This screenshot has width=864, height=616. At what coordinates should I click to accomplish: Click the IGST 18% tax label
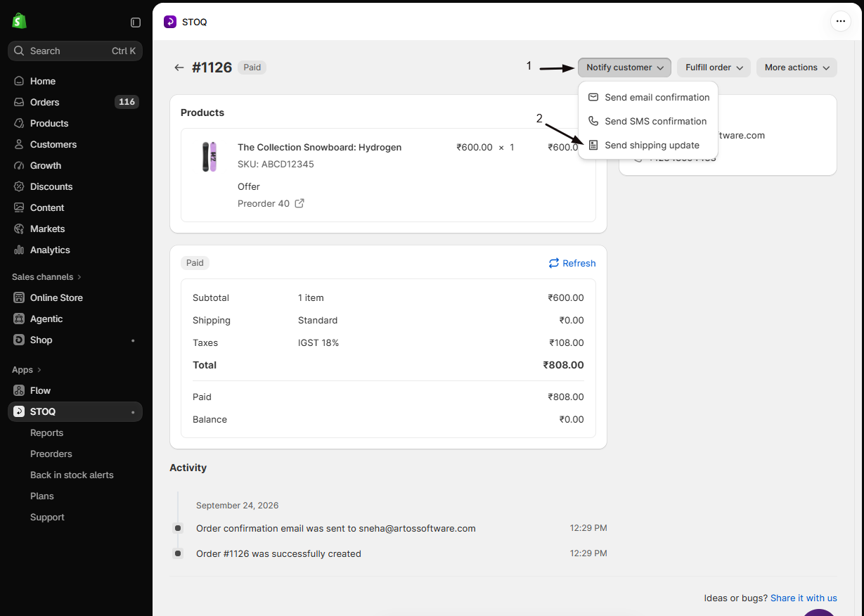click(318, 342)
